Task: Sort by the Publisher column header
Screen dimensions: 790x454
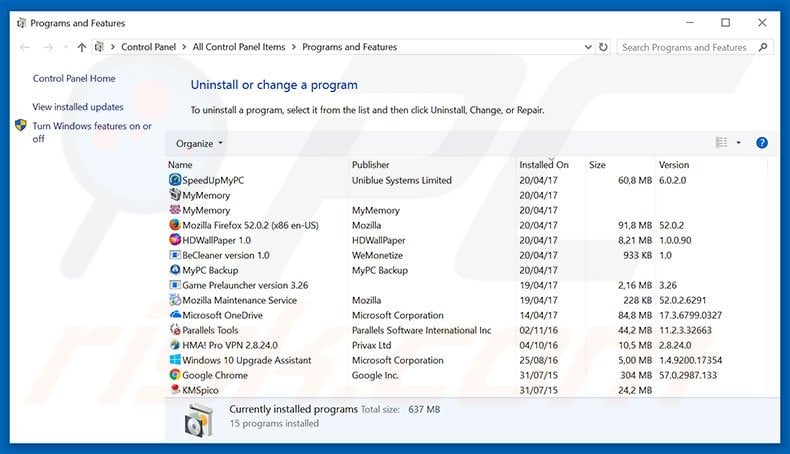Action: coord(370,165)
